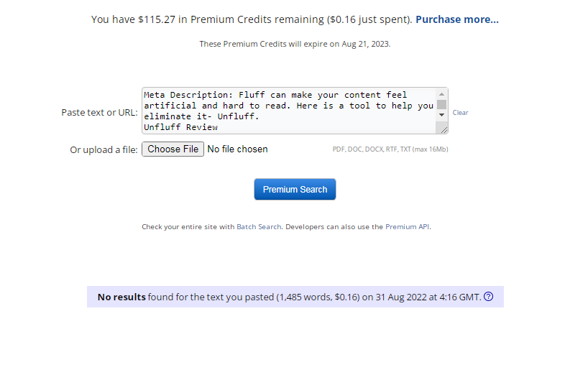Click the help question mark icon
Image resolution: width=588 pixels, height=370 pixels.
pos(489,297)
